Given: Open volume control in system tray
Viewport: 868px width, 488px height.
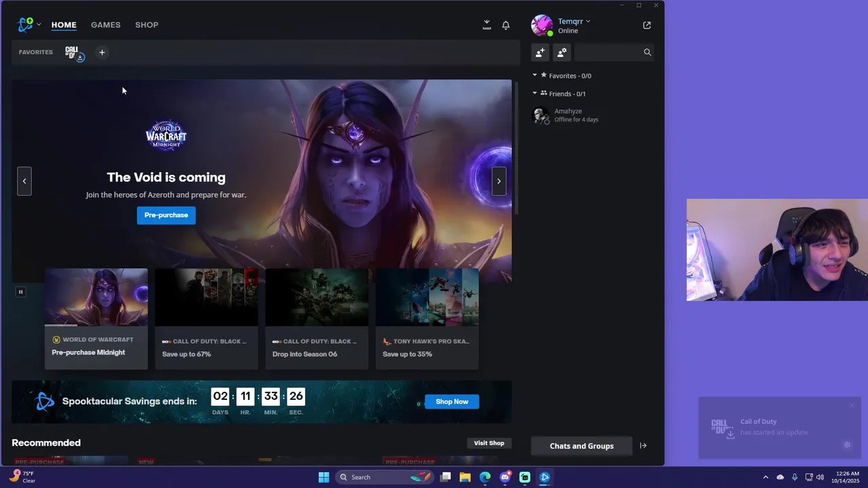Looking at the screenshot, I should (820, 477).
